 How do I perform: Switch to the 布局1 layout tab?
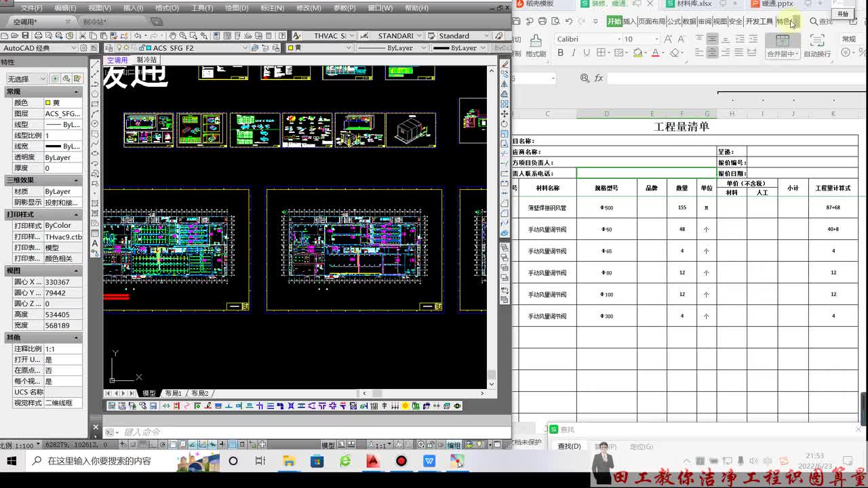tap(173, 393)
